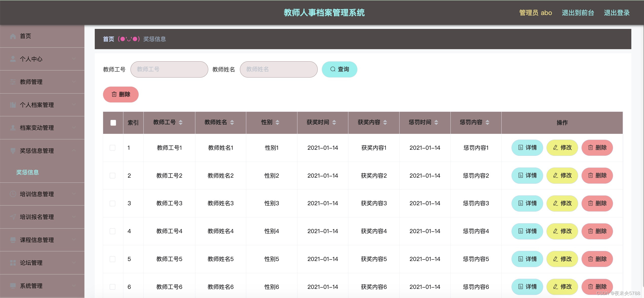Select the checkbox for row 4
This screenshot has width=644, height=298.
pos(112,231)
